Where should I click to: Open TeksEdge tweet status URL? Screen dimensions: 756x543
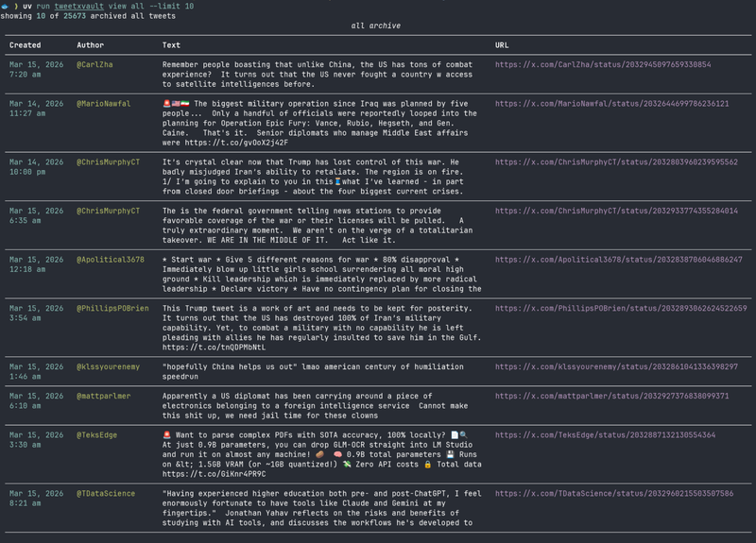pyautogui.click(x=605, y=434)
